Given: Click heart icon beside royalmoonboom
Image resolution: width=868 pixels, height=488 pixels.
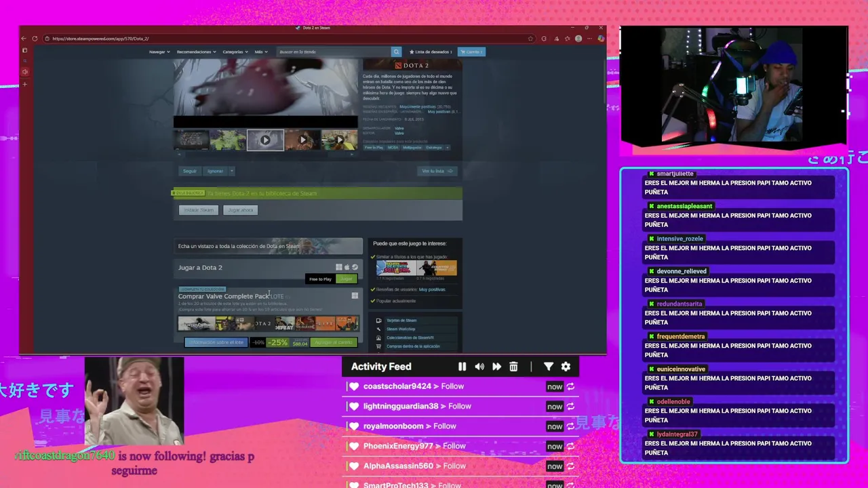Looking at the screenshot, I should click(353, 426).
